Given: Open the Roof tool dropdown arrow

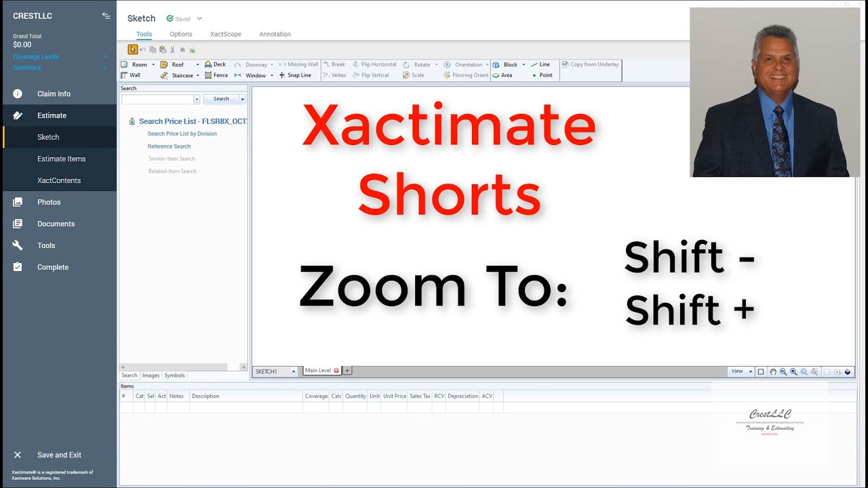Looking at the screenshot, I should coord(197,64).
